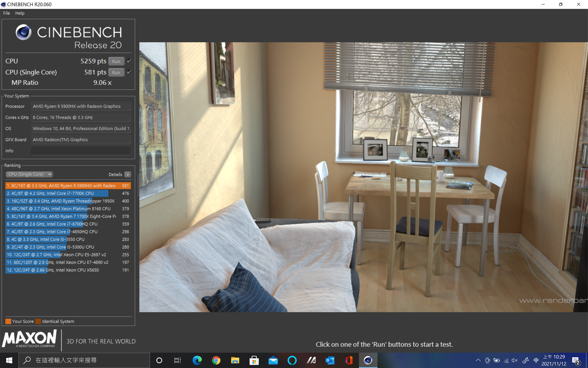The width and height of the screenshot is (588, 368).
Task: Click the OS field showing Windows 10
Action: 81,128
